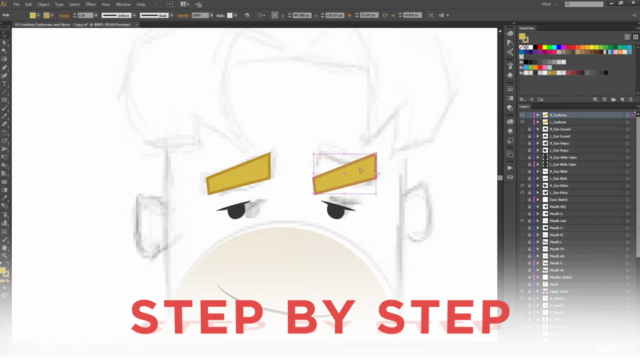
Task: Click the opacity value field
Action: [x=200, y=16]
